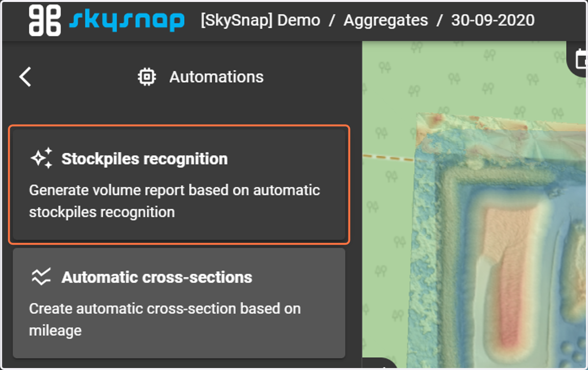Open the Aggregates breadcrumb
Image resolution: width=588 pixels, height=370 pixels.
click(x=386, y=21)
